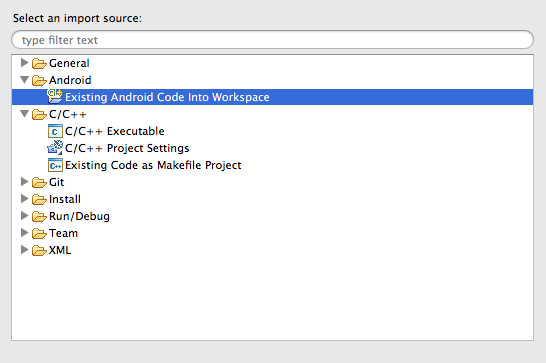This screenshot has width=546, height=363.
Task: Click the C/C++ Project Settings icon
Action: (55, 148)
